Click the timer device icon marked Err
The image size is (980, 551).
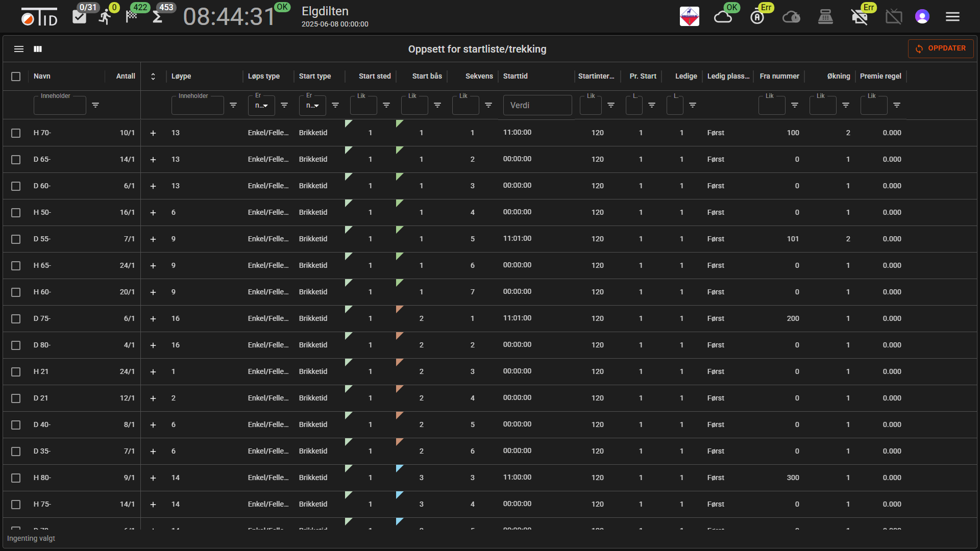tap(757, 17)
